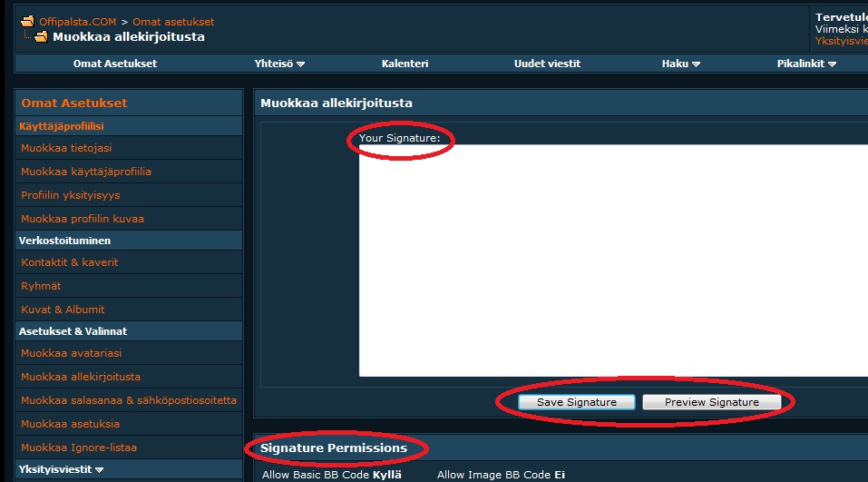Go to Kontaktit & kaverit

pyautogui.click(x=70, y=262)
